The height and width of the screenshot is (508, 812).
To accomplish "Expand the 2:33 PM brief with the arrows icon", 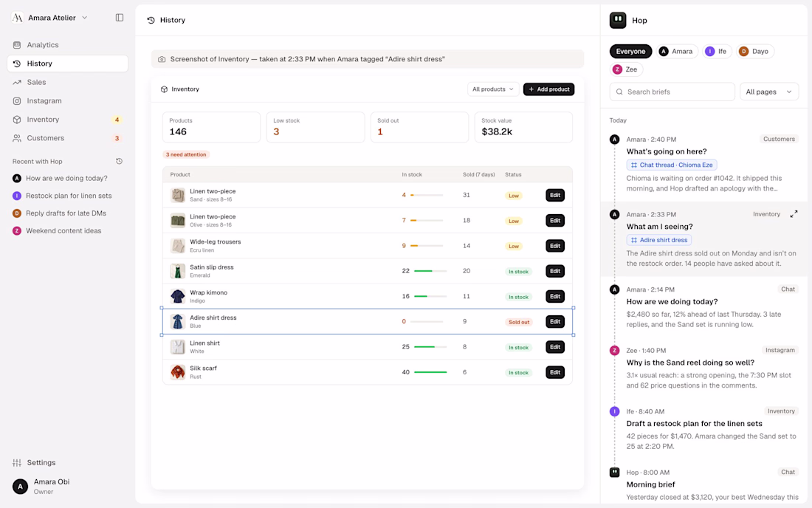I will pos(794,214).
